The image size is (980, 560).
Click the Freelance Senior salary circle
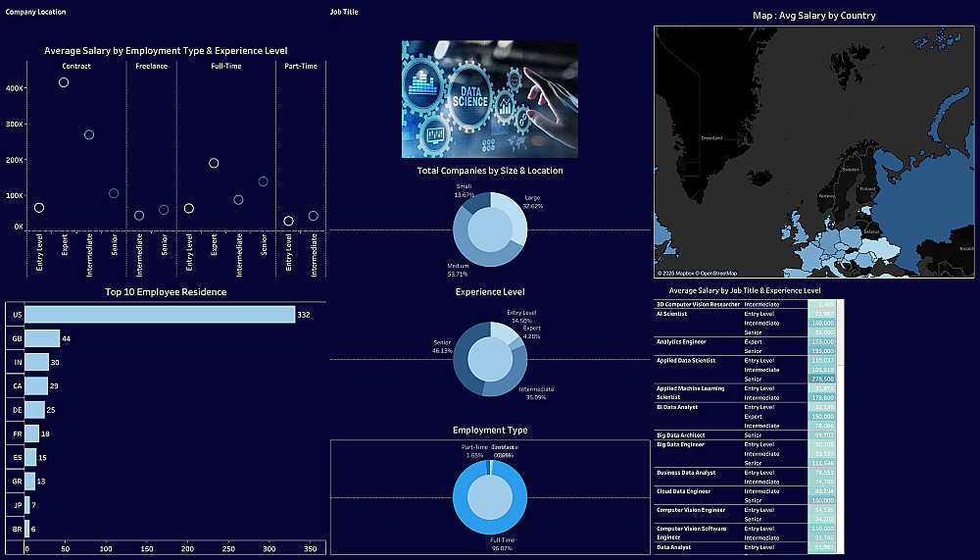click(x=164, y=210)
